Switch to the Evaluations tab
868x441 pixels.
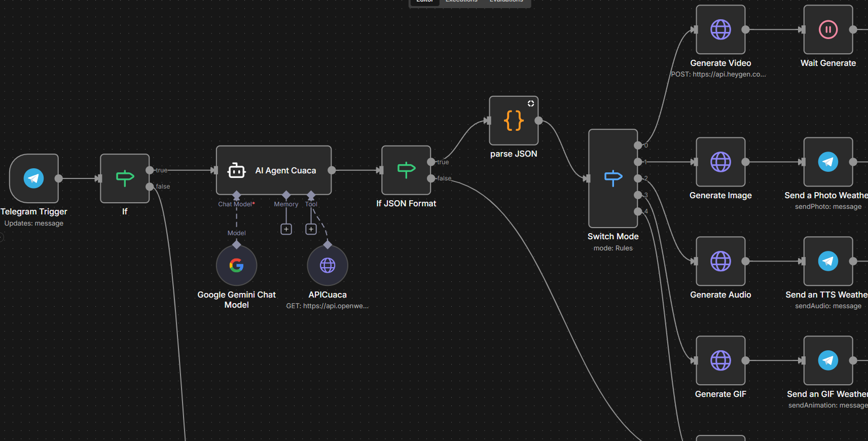point(506,2)
